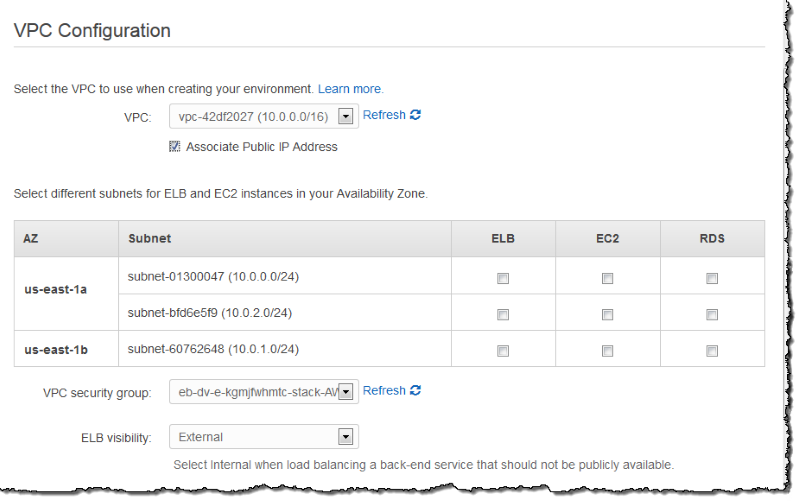Enable EC2 for subnet-01300047
800x501 pixels.
607,279
